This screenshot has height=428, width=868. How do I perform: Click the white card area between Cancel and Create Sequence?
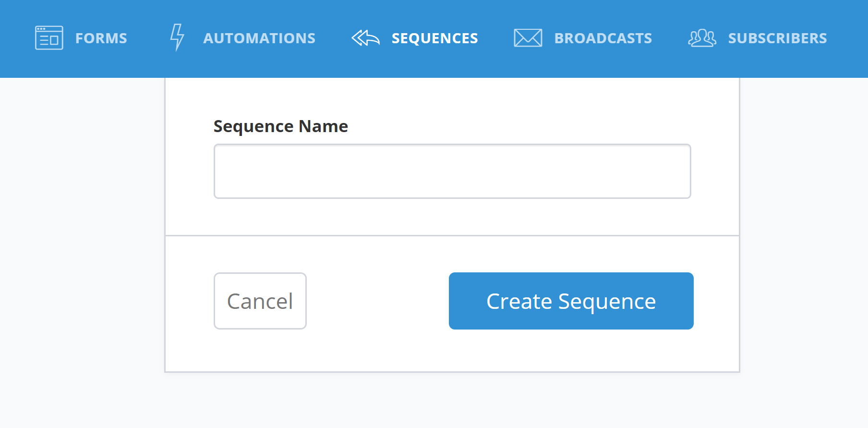(x=378, y=301)
